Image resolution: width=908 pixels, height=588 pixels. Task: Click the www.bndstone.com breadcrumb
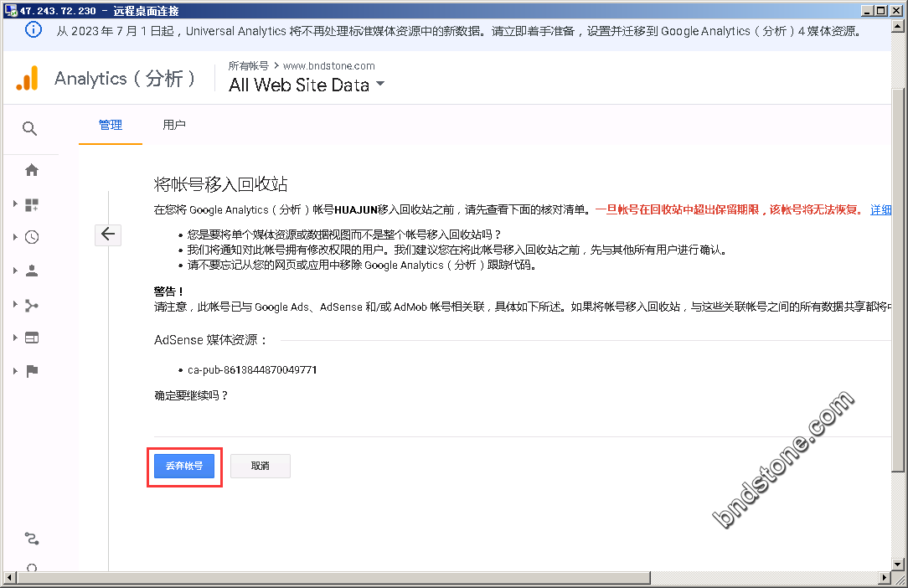pos(329,66)
